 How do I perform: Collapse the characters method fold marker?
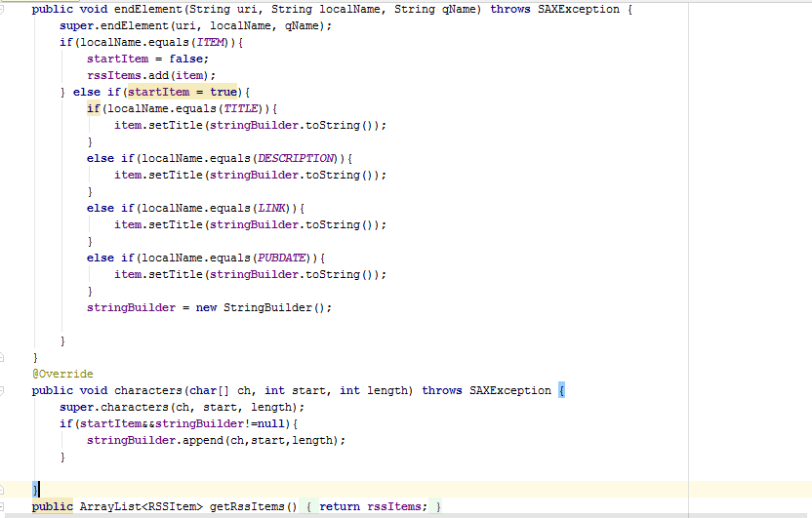click(x=5, y=390)
